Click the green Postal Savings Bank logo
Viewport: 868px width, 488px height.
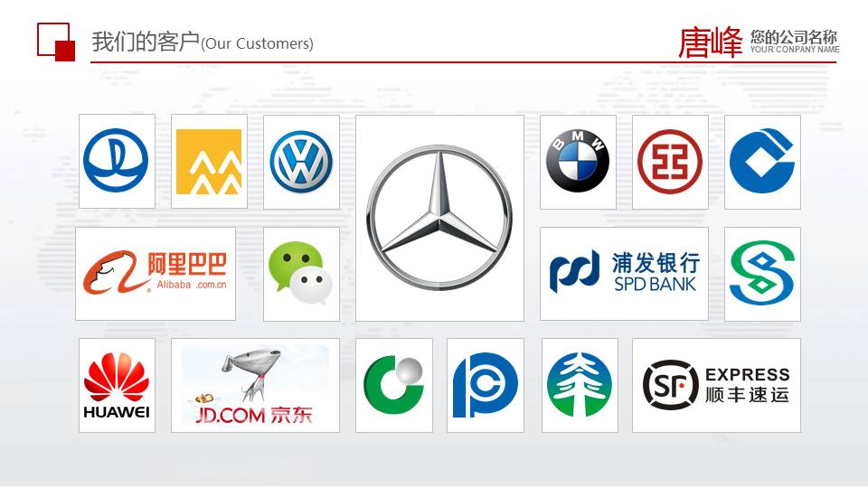[x=762, y=273]
